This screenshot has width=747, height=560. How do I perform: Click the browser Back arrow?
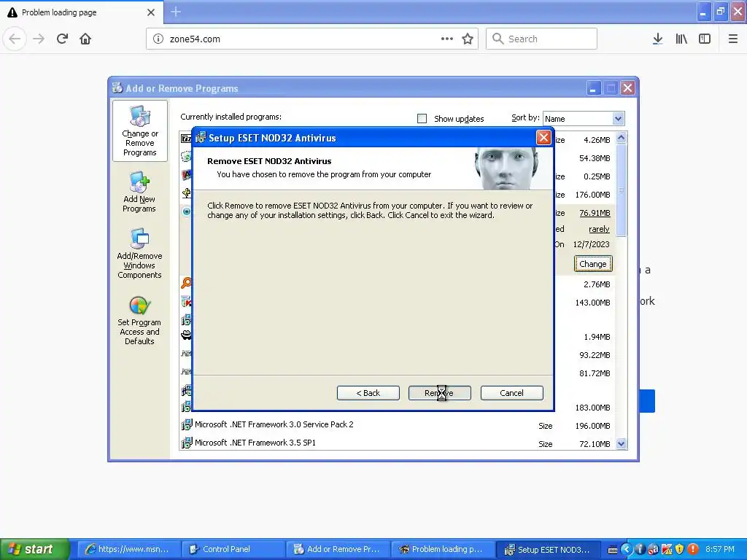[x=15, y=39]
